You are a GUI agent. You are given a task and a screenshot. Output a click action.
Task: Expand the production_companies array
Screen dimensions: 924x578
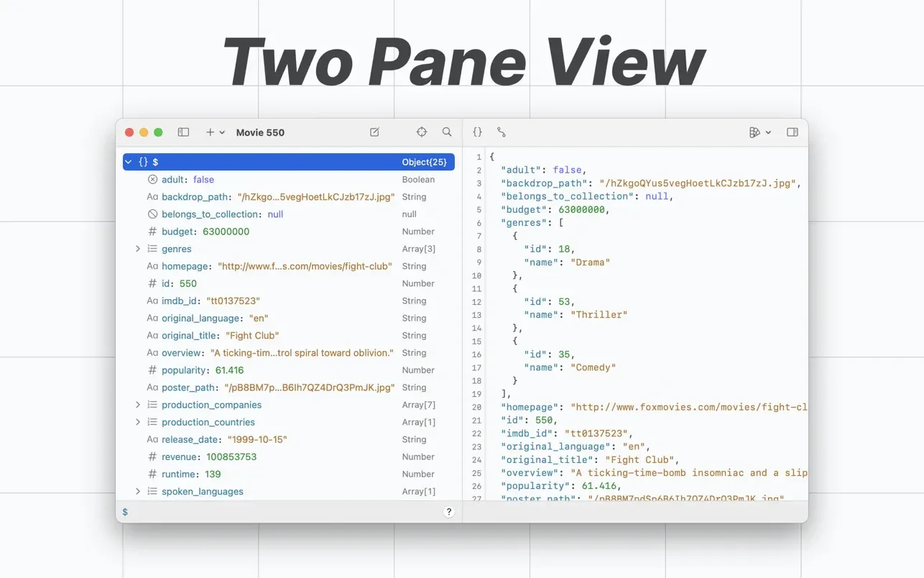click(138, 405)
